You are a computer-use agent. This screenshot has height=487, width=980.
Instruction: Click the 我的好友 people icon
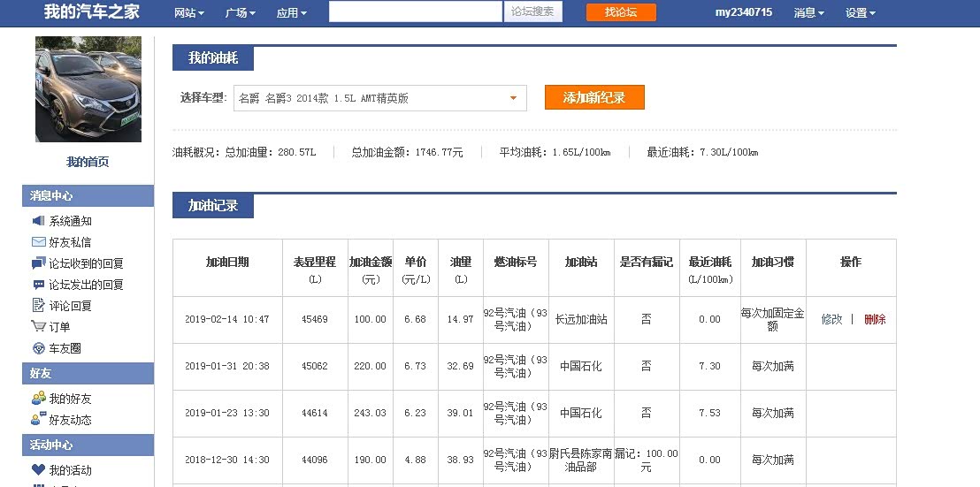coord(38,399)
